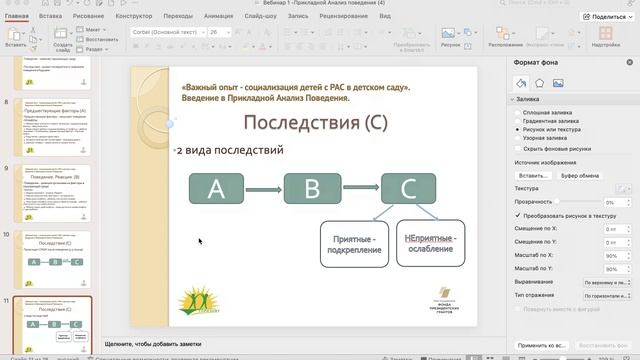Switch to the Переходы tab
This screenshot has height=360, width=640.
coord(178,16)
